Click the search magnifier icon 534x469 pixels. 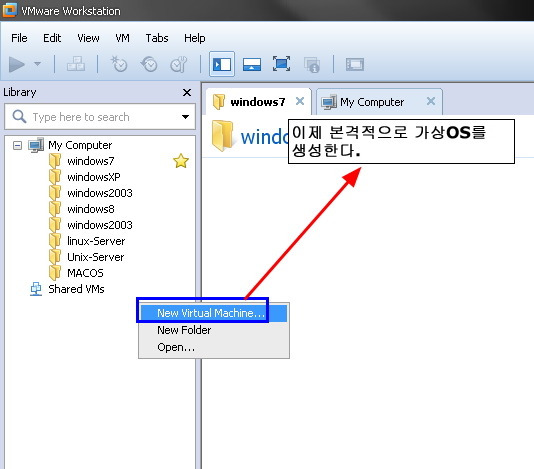(x=19, y=117)
